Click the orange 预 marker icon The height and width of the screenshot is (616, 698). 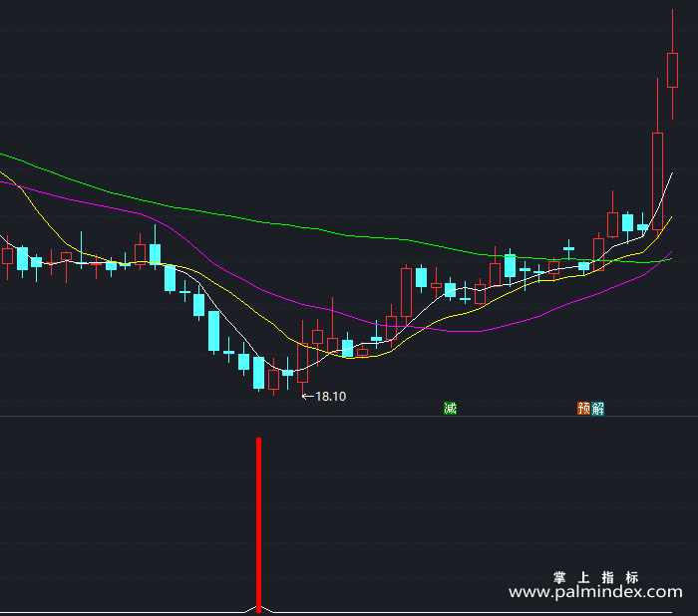(583, 408)
